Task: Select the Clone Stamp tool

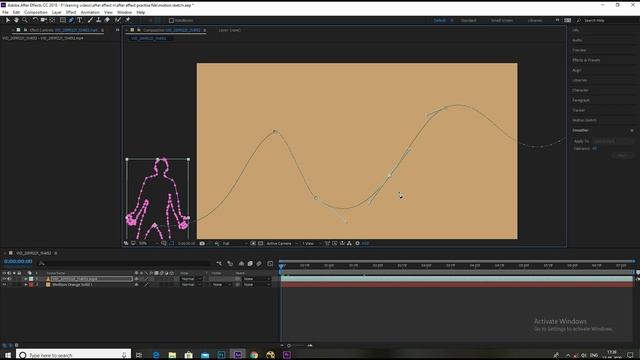Action: coord(98,20)
